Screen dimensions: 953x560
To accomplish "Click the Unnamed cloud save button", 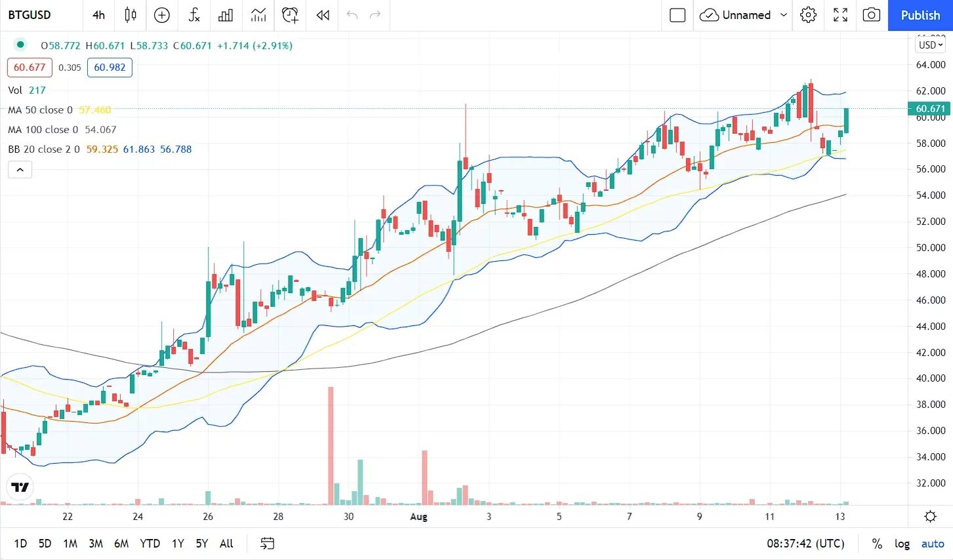I will pyautogui.click(x=735, y=15).
